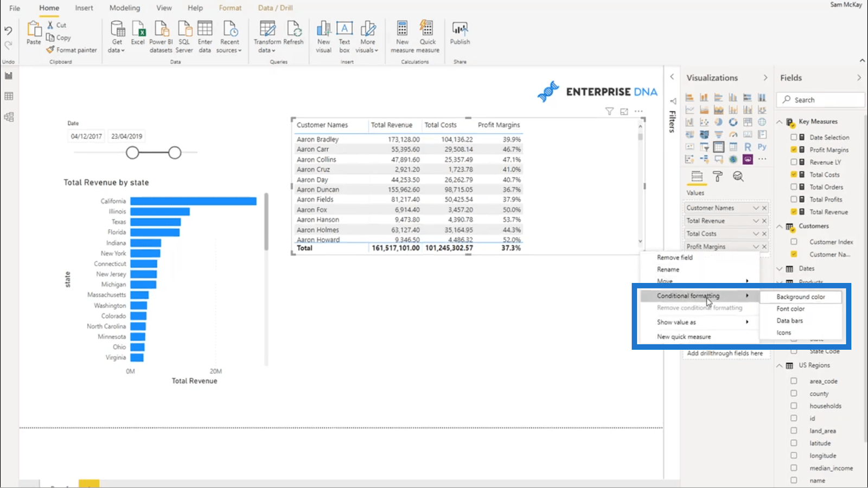868x488 pixels.
Task: Open the Total Revenue value field dropdown
Action: point(756,221)
